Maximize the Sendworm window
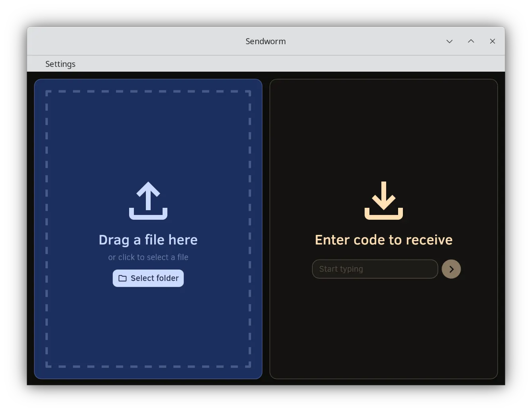The height and width of the screenshot is (412, 532). [x=471, y=41]
